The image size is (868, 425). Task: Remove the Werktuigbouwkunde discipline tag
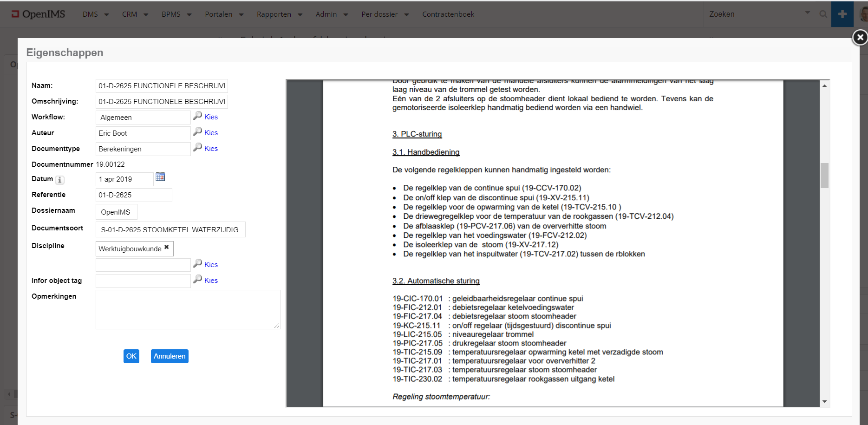(x=167, y=247)
